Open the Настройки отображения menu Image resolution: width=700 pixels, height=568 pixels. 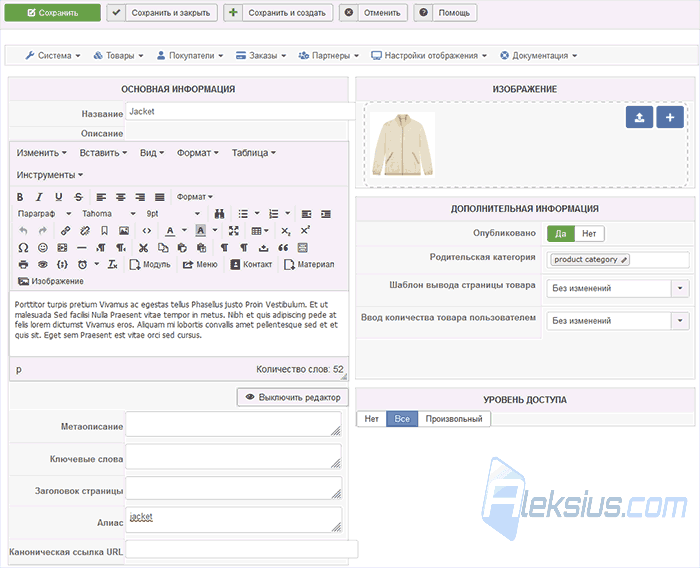(429, 56)
